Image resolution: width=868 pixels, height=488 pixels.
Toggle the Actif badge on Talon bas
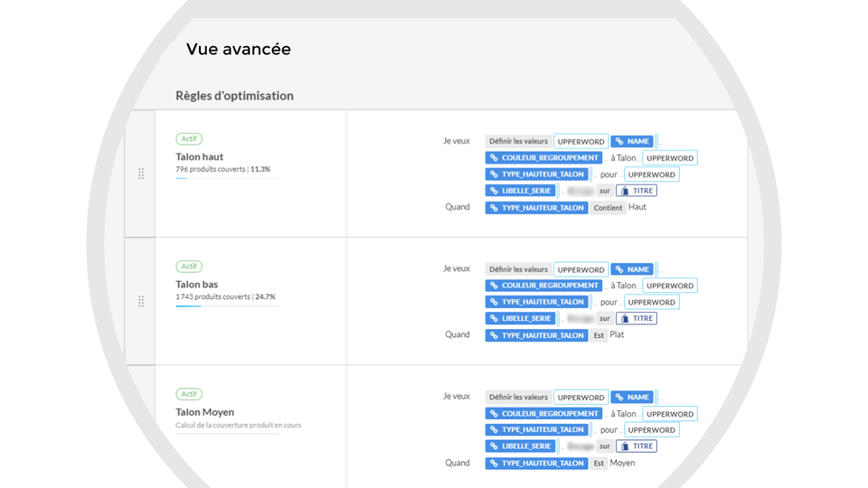coord(189,267)
